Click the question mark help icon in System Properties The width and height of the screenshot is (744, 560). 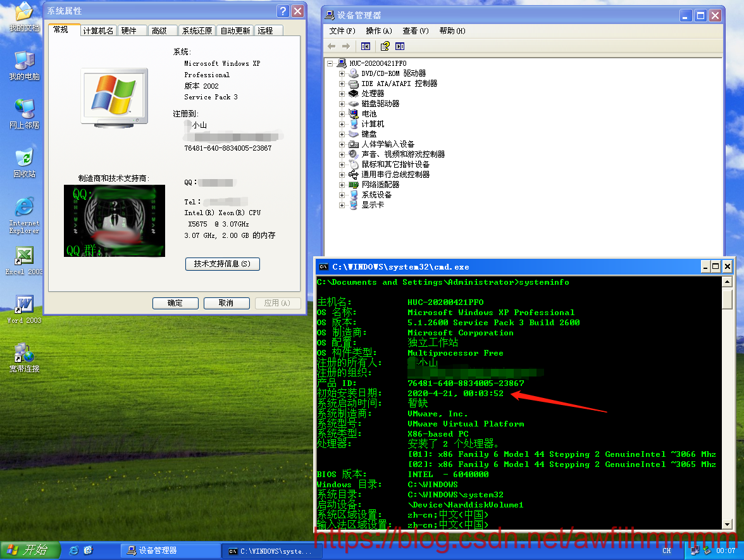point(283,11)
